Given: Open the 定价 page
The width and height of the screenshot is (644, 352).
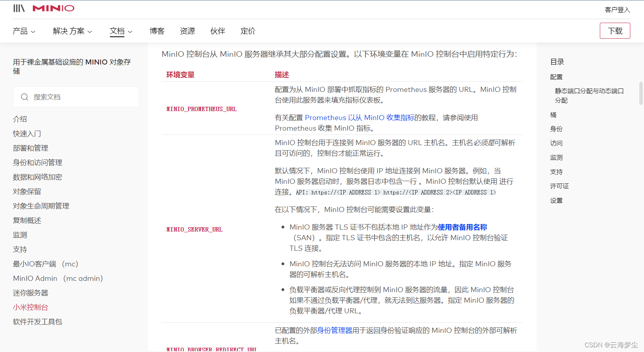Looking at the screenshot, I should 248,31.
